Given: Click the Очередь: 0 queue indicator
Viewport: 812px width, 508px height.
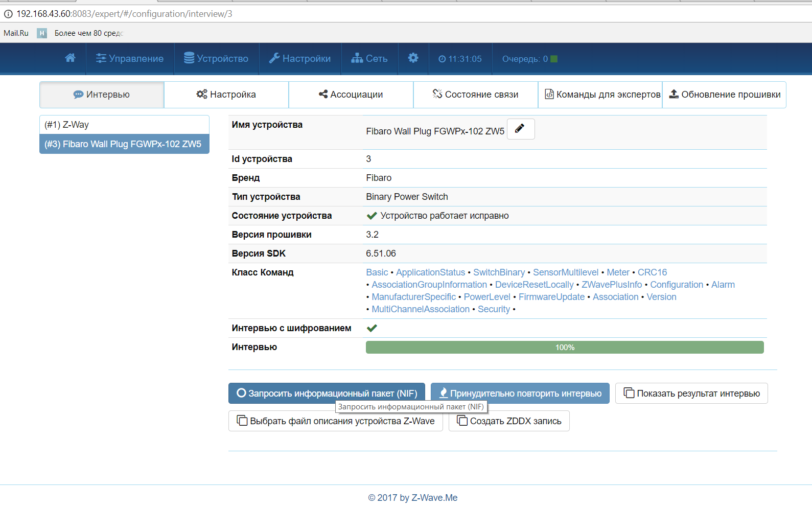Looking at the screenshot, I should click(529, 59).
